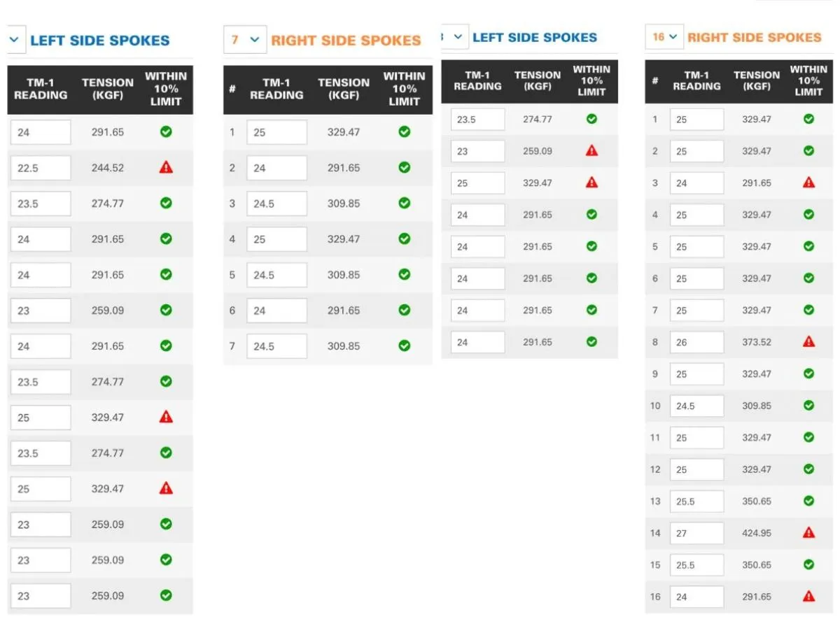The image size is (840, 640).
Task: Click the tension value 373.52
Action: click(757, 342)
